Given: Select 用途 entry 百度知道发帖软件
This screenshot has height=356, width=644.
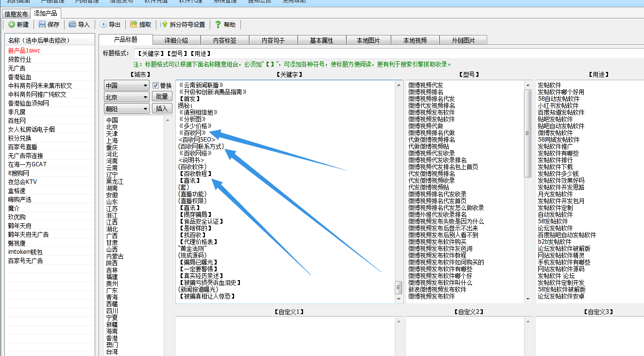Looking at the screenshot, I should click(x=561, y=112).
